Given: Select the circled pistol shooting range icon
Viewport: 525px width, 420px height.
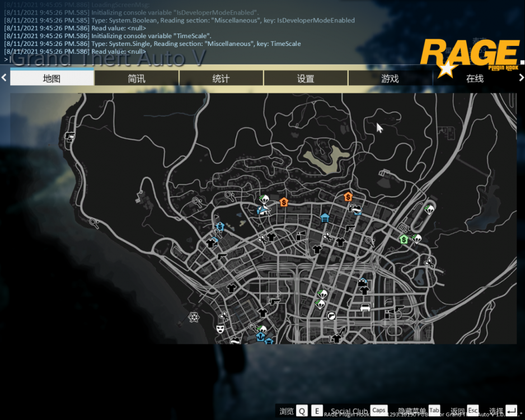Looking at the screenshot, I should pyautogui.click(x=331, y=316).
